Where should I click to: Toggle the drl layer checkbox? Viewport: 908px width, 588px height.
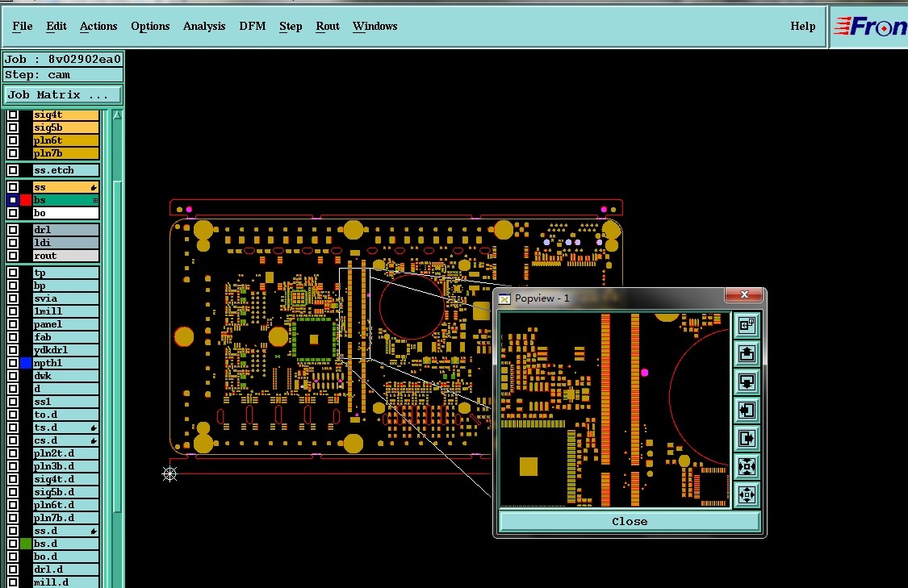pos(13,230)
